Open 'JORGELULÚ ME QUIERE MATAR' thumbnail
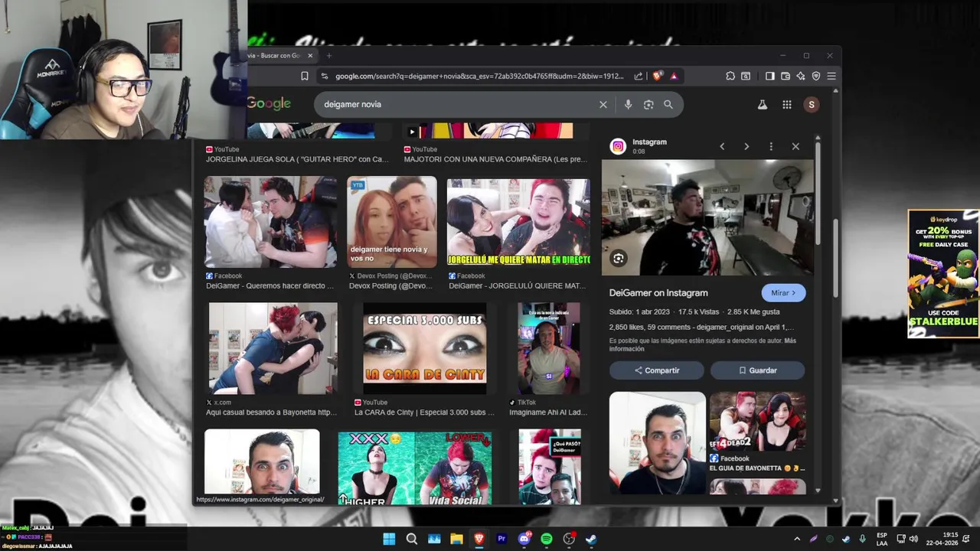 pyautogui.click(x=518, y=222)
